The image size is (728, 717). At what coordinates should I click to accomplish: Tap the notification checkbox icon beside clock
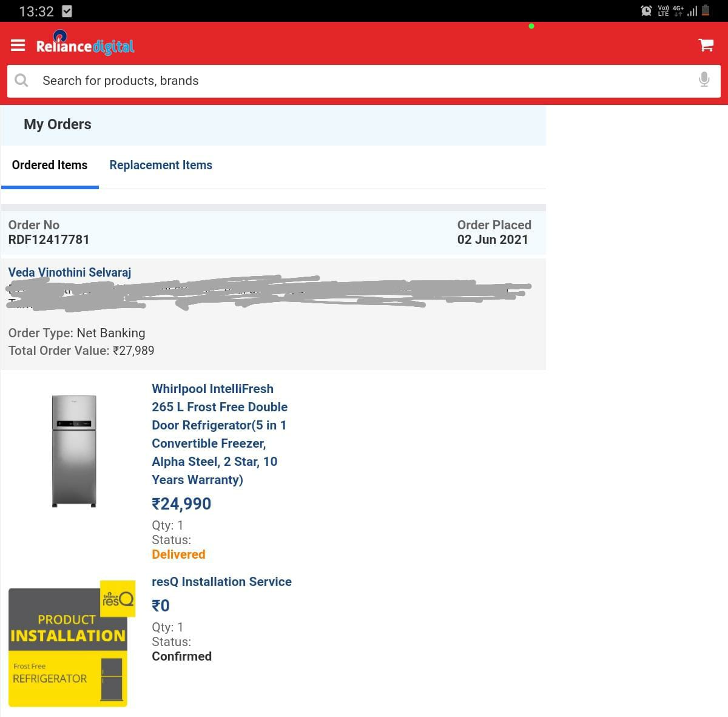[67, 11]
